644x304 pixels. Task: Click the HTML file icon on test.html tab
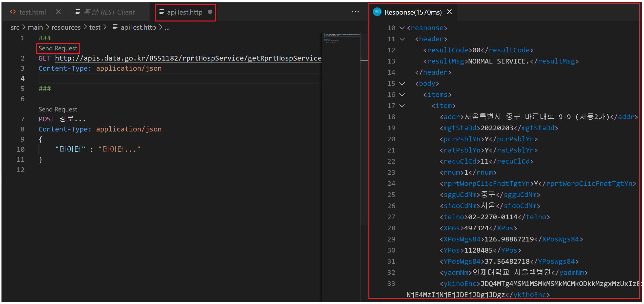tap(13, 12)
